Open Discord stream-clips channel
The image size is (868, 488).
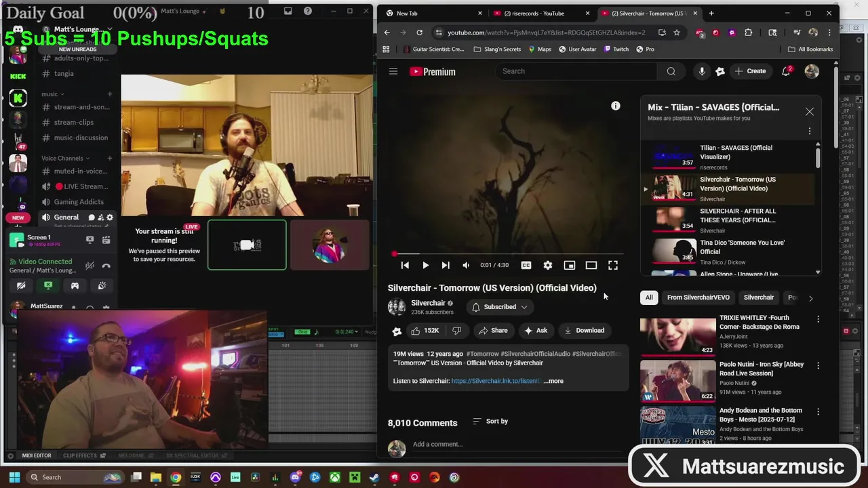pyautogui.click(x=74, y=122)
